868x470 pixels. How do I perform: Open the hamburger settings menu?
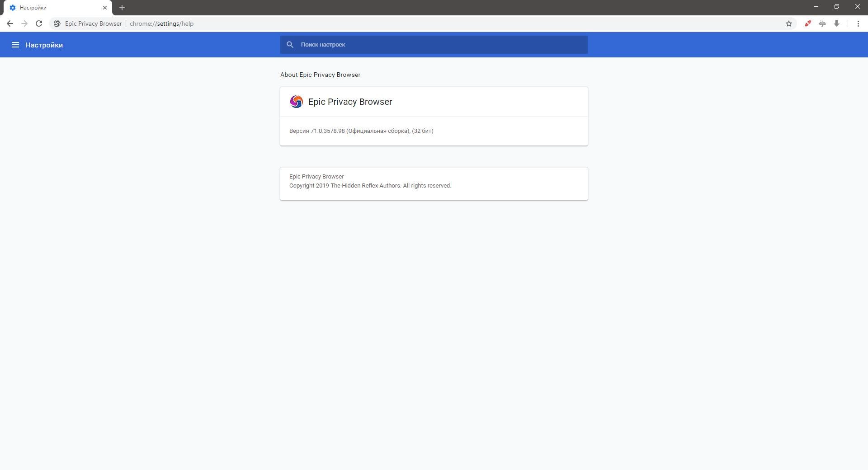point(15,45)
